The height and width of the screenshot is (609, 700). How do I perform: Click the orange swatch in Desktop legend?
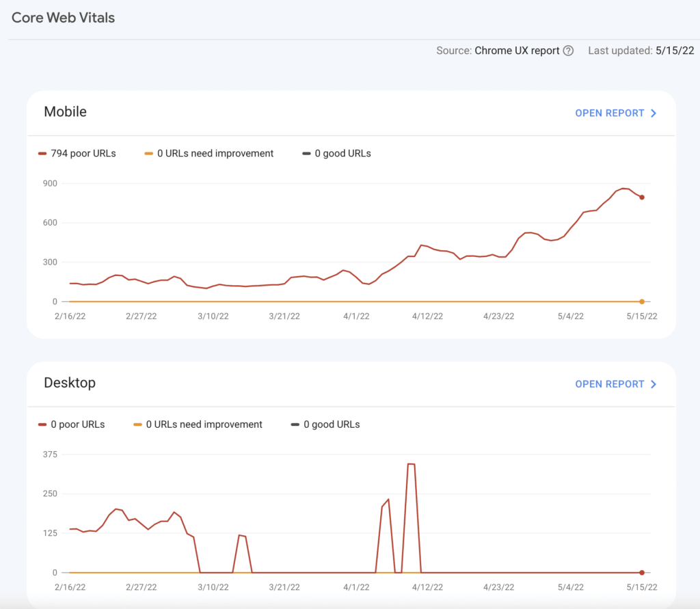pyautogui.click(x=137, y=424)
